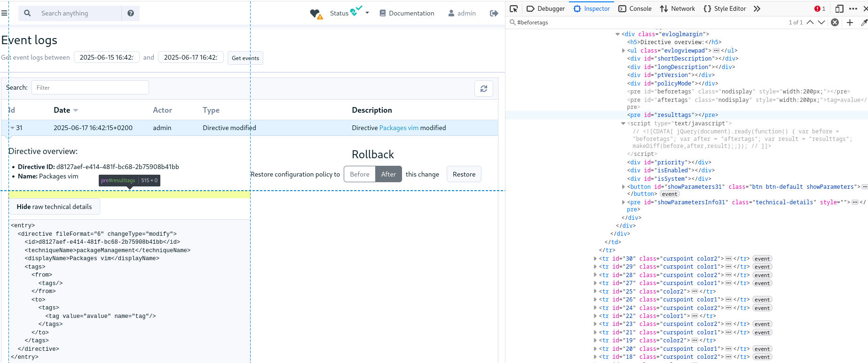Expand ellipsis of ul evlogviewpad
Viewport: 868px width, 363px height.
(716, 50)
